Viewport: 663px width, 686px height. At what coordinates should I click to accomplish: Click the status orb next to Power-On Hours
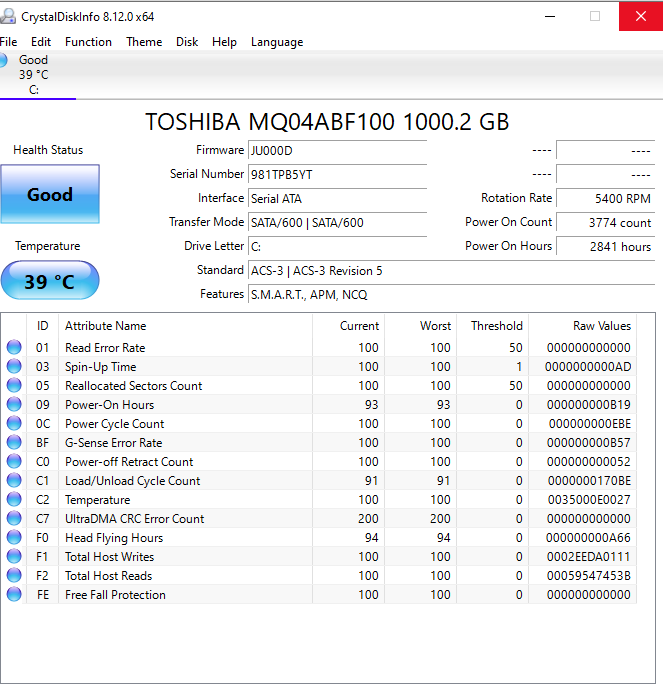pyautogui.click(x=14, y=405)
